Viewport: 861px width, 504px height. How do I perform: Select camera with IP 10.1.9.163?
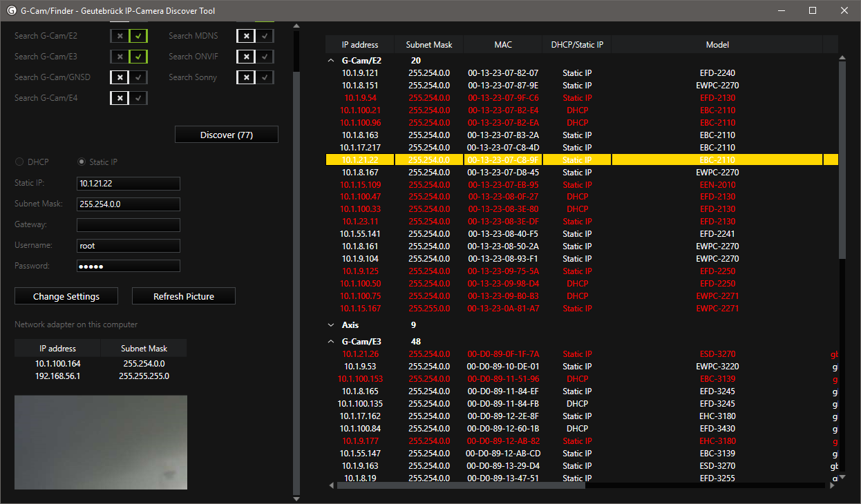(360, 466)
